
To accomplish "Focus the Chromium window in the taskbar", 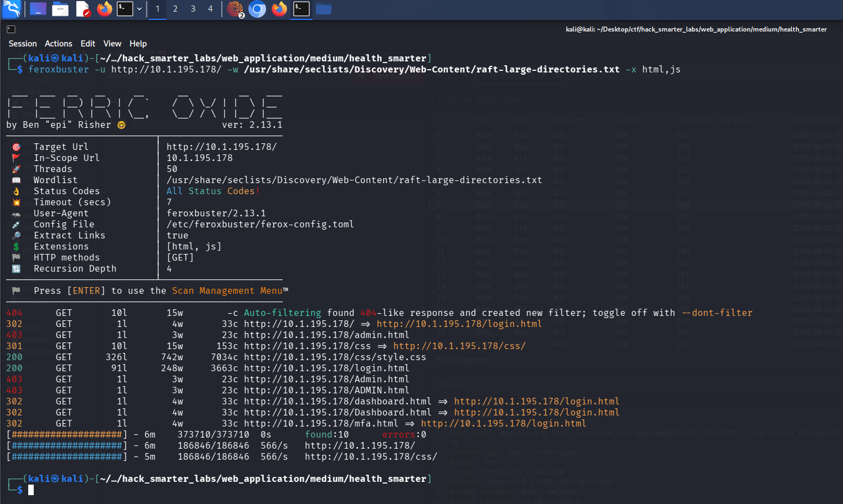I will pyautogui.click(x=257, y=9).
